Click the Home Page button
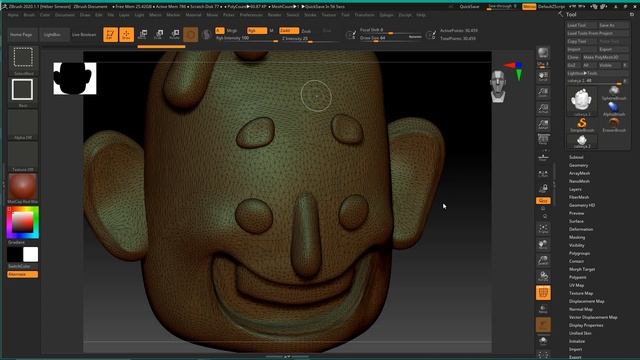 (x=21, y=35)
